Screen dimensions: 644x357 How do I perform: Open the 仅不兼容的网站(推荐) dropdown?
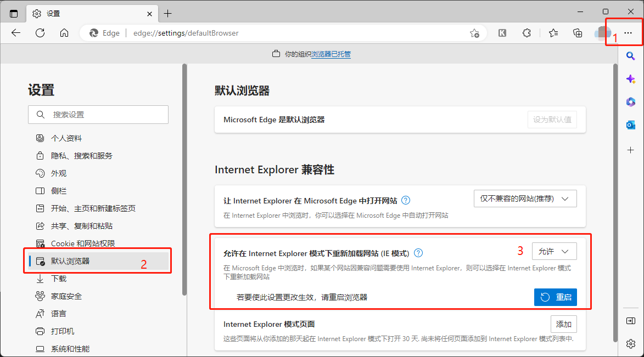[x=525, y=199]
